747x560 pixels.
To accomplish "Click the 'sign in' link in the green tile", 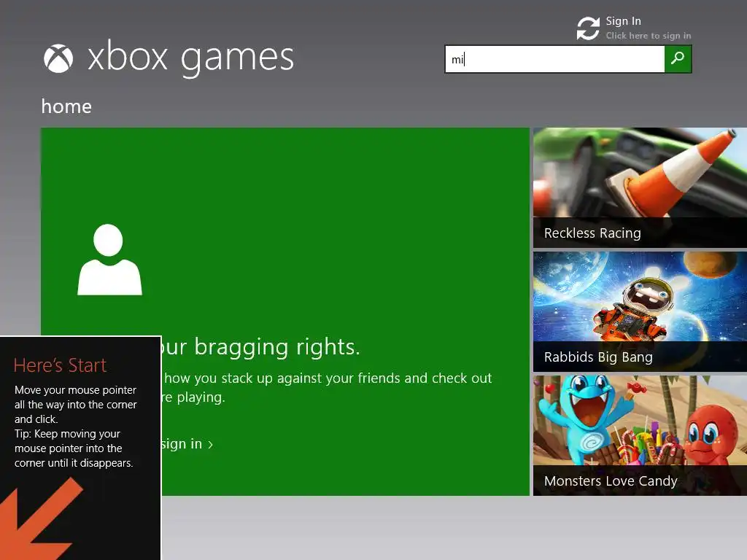I will [x=182, y=444].
